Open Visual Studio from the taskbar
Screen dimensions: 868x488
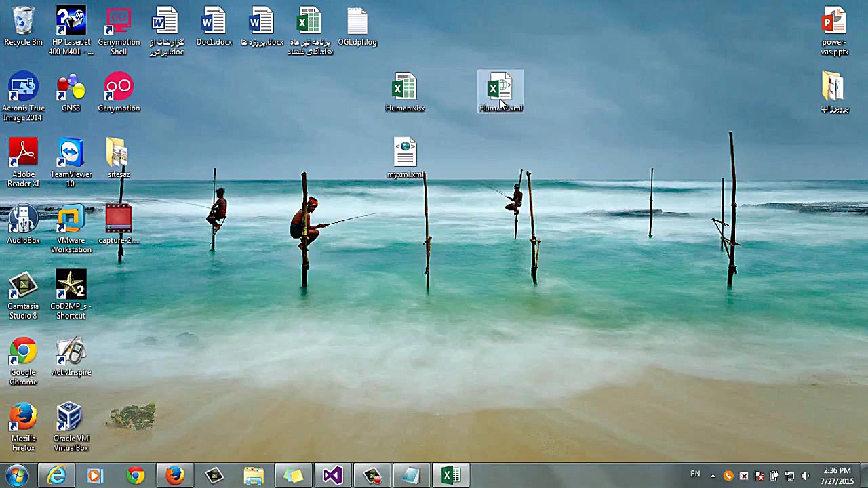pos(332,476)
